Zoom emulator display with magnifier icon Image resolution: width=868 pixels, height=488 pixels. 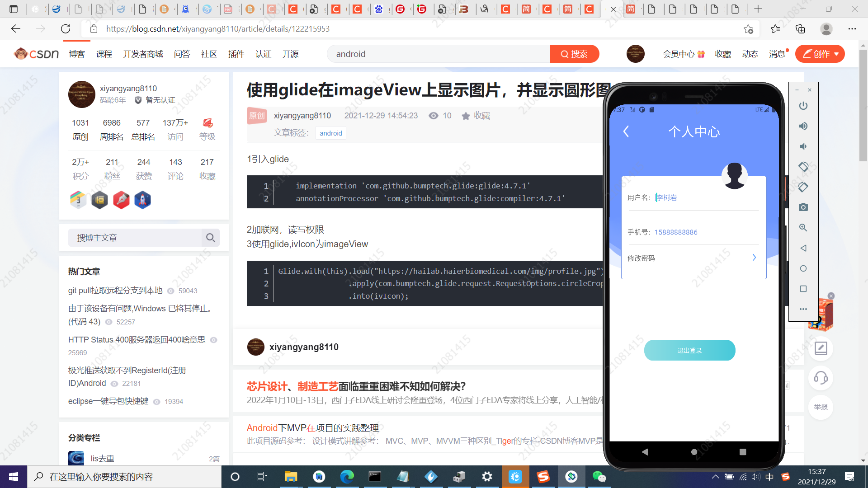[x=803, y=228]
